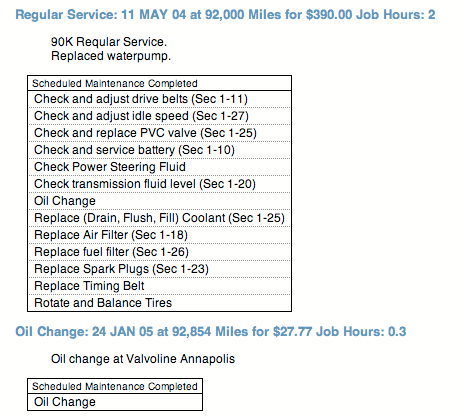Select the Check and adjust drive belts row

[x=159, y=99]
